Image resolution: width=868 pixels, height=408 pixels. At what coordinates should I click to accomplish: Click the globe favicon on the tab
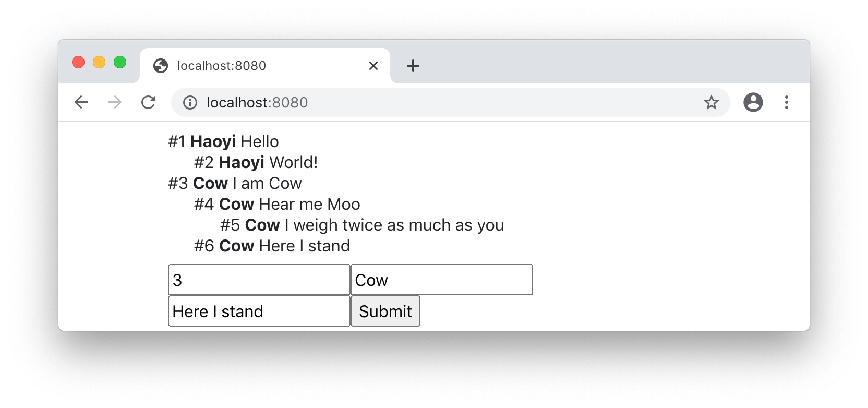[161, 66]
